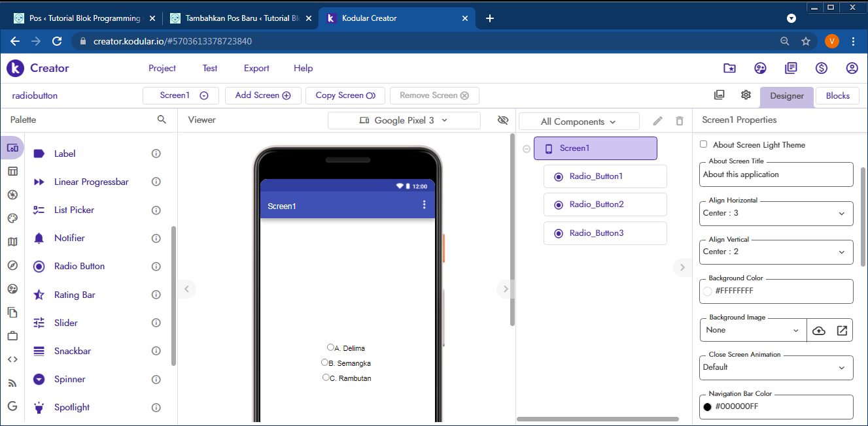Click the About Screen Title text field
This screenshot has width=868, height=426.
coord(776,175)
